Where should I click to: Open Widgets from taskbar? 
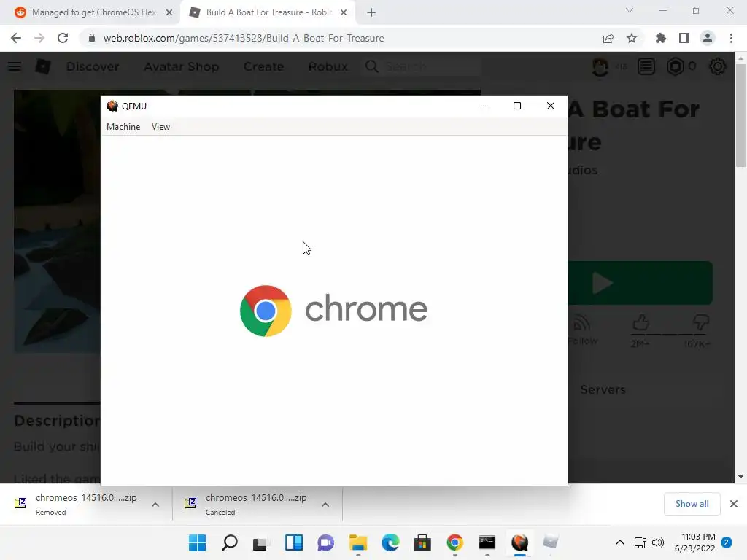pyautogui.click(x=294, y=542)
